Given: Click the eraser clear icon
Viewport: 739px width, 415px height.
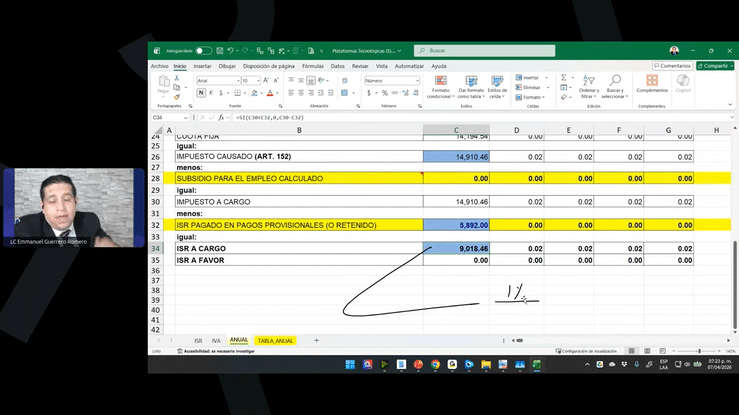Looking at the screenshot, I should click(564, 97).
